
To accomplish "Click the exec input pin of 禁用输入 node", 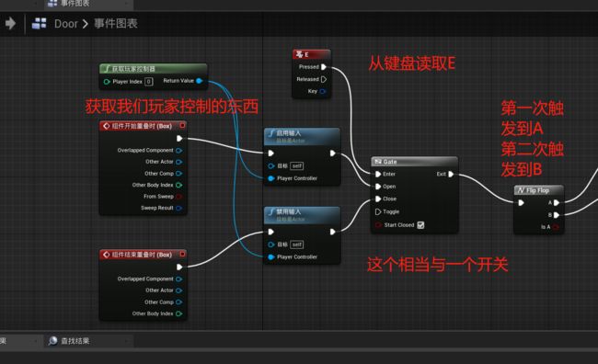I will point(270,232).
